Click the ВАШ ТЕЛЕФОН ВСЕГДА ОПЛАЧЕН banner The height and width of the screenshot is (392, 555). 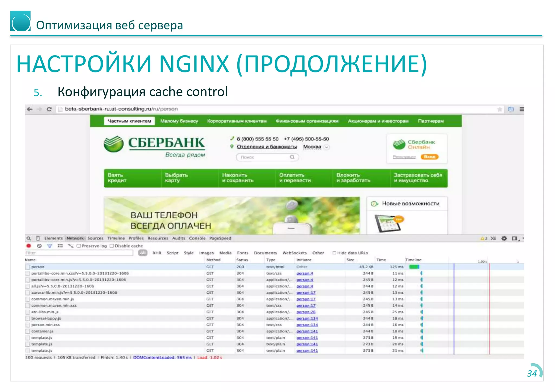click(232, 215)
